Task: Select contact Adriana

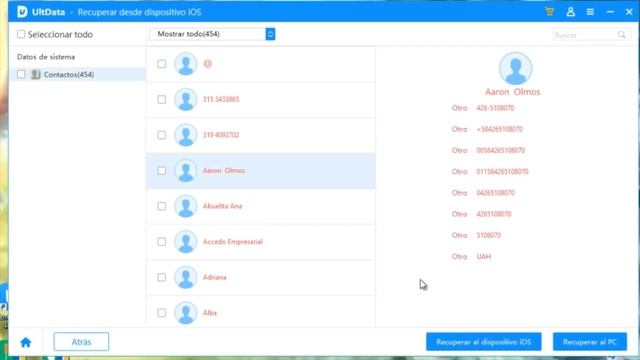Action: point(260,277)
